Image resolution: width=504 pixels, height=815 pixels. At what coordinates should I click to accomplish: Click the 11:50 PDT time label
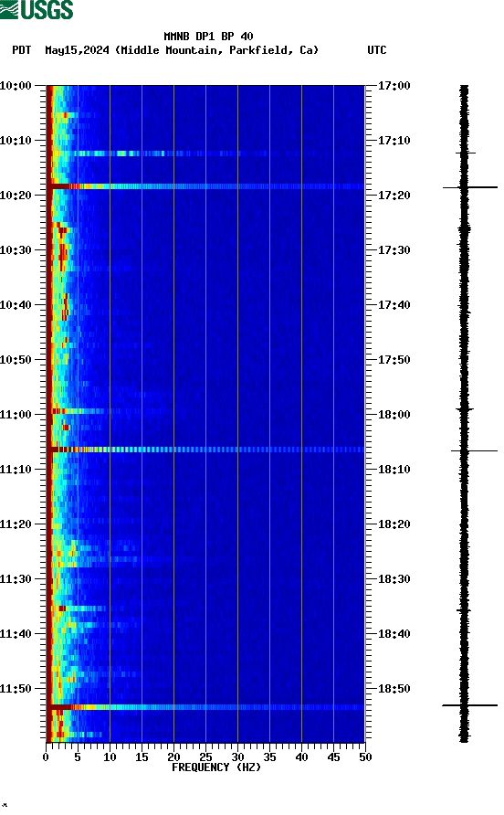point(16,689)
